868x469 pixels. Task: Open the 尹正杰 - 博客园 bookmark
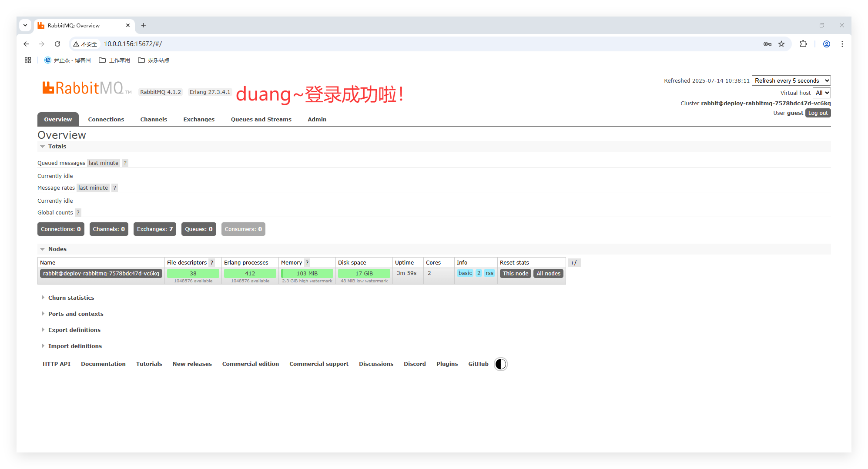coord(67,60)
